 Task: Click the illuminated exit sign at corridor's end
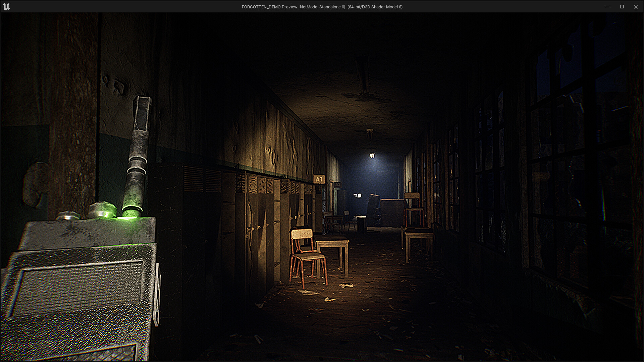click(358, 195)
